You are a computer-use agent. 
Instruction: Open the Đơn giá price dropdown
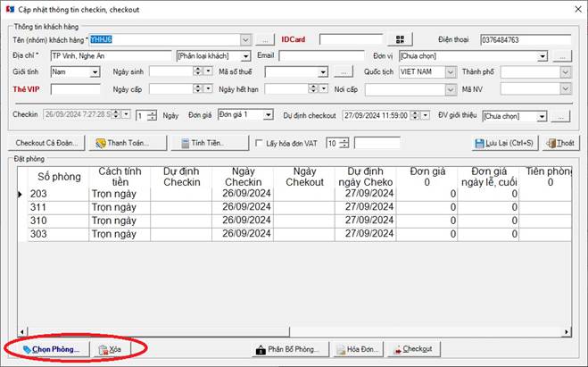[x=268, y=115]
